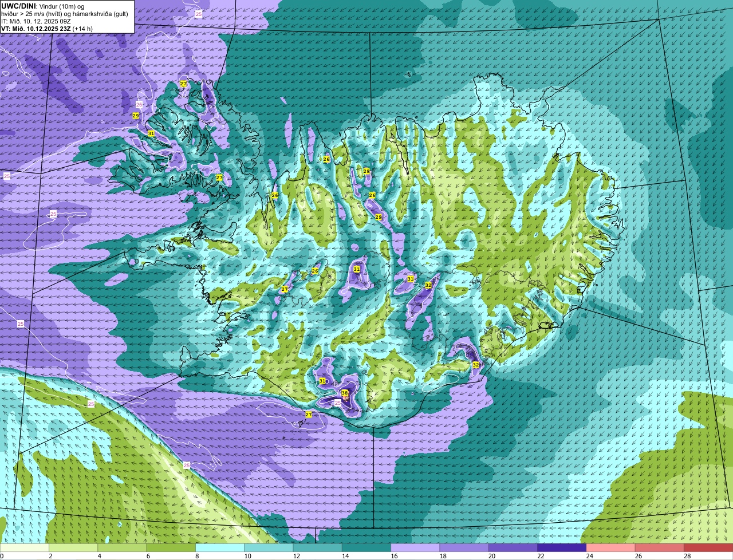Pick the pale yellow 0–2 m/s legend swatch
733x560 pixels.
coord(25,548)
